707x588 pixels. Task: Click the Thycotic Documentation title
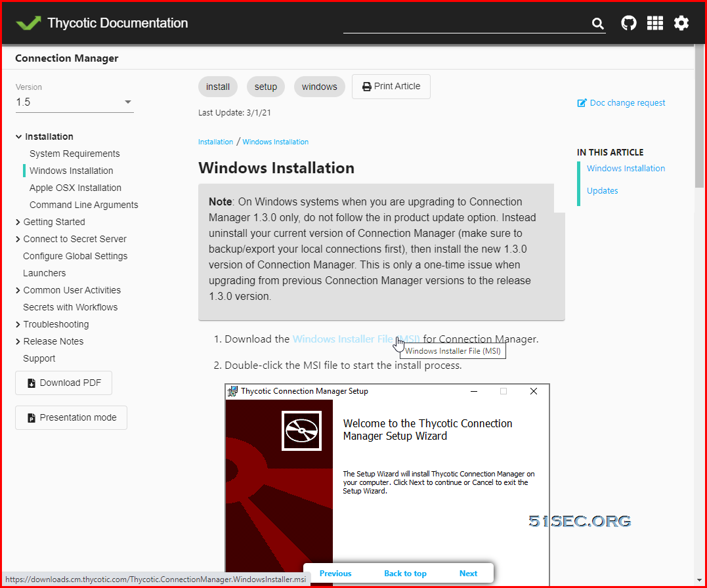(118, 23)
